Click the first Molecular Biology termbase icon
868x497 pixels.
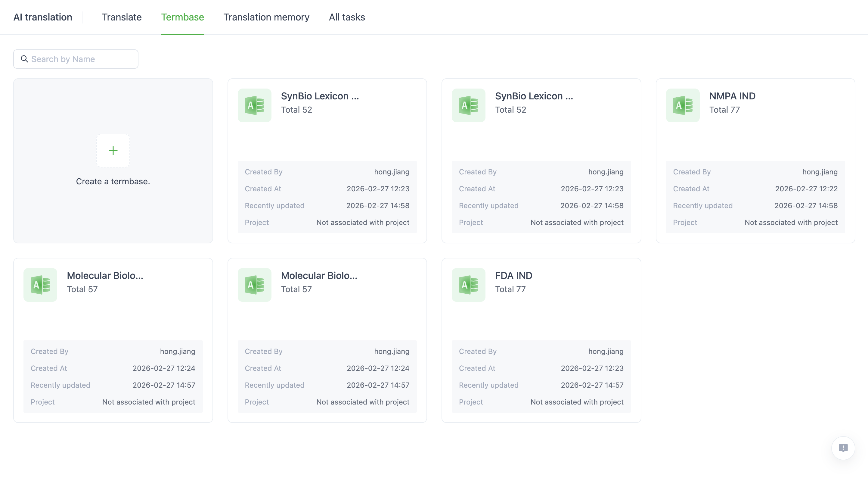tap(40, 285)
